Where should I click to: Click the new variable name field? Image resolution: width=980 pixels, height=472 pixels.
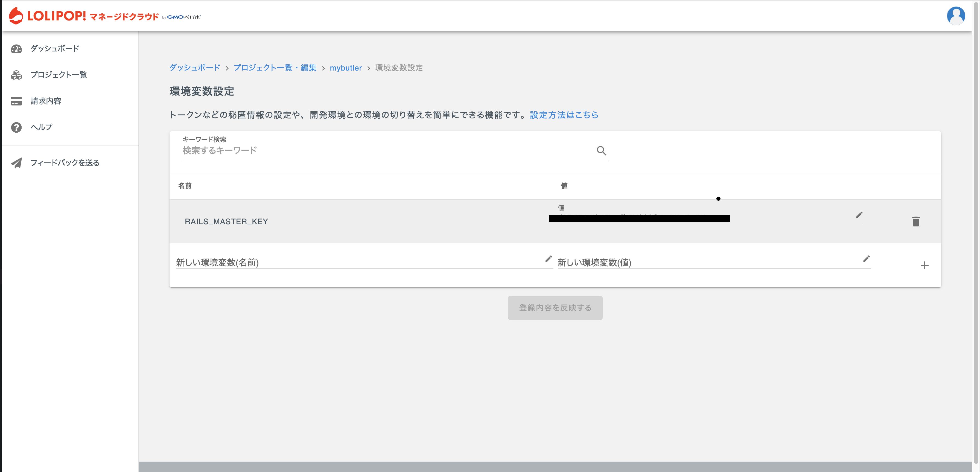(x=358, y=263)
